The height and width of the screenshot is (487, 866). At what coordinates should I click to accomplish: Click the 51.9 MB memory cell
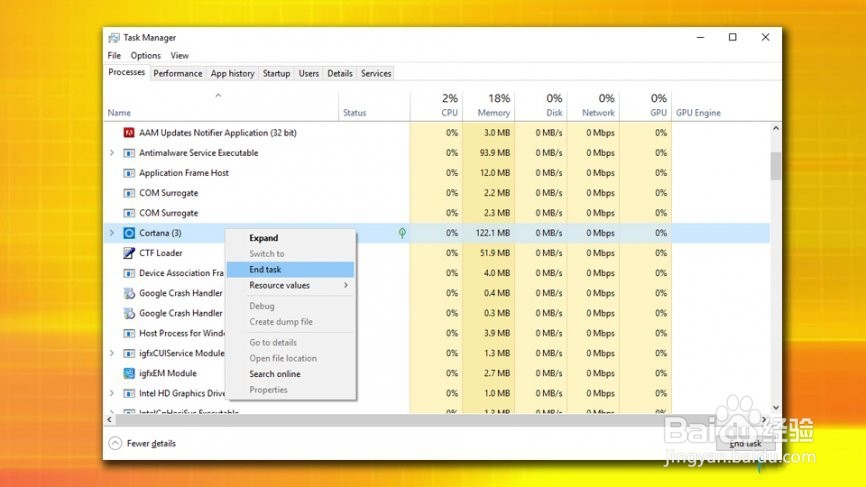click(489, 253)
